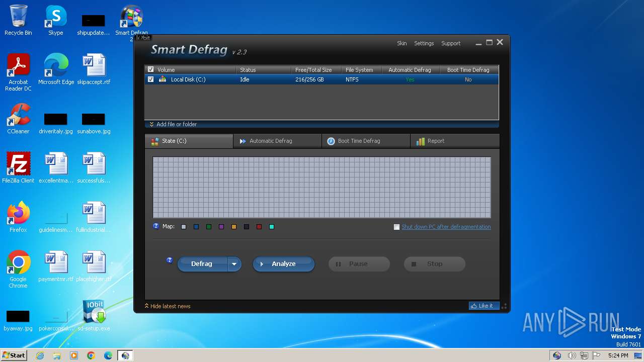The image size is (644, 362).
Task: Open the Skin menu
Action: tap(402, 43)
